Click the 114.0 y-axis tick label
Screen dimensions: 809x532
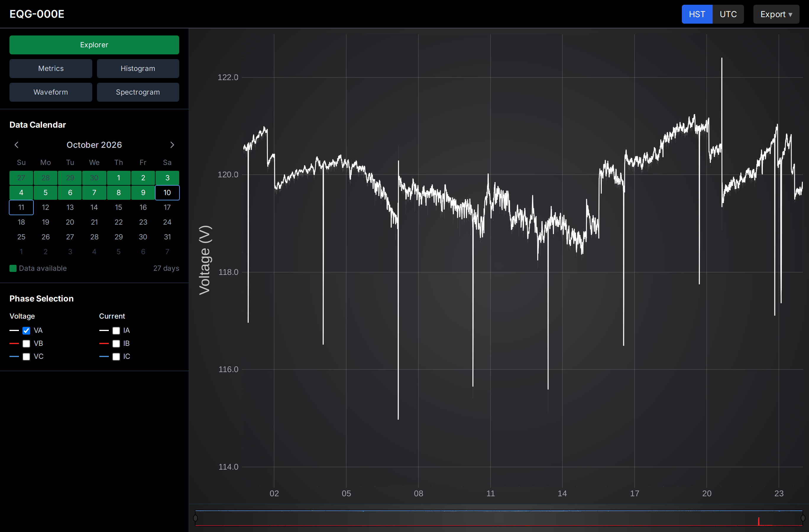click(228, 467)
